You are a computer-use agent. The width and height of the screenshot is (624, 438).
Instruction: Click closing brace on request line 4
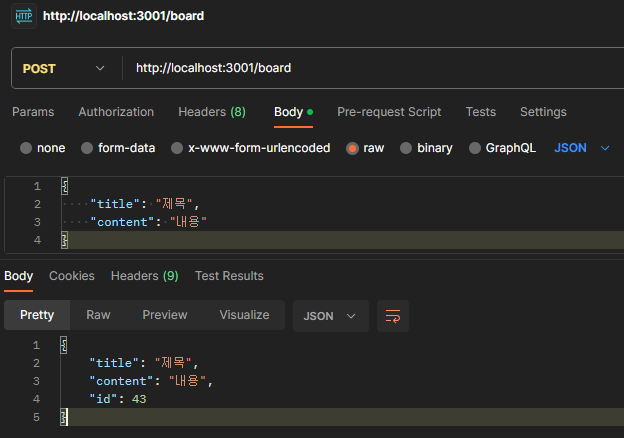(64, 240)
